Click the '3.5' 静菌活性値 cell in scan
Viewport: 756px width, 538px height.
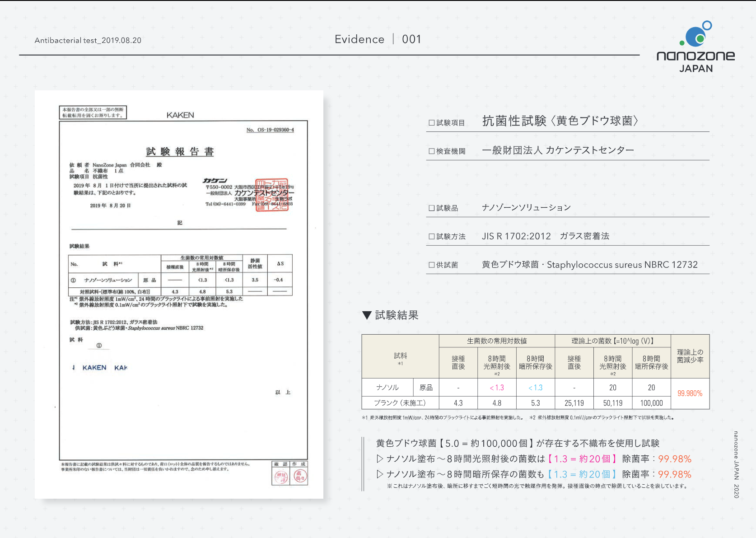(x=255, y=280)
